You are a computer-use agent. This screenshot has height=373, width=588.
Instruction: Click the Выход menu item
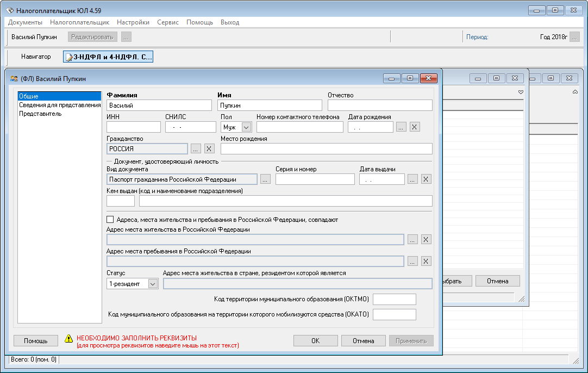(x=230, y=22)
